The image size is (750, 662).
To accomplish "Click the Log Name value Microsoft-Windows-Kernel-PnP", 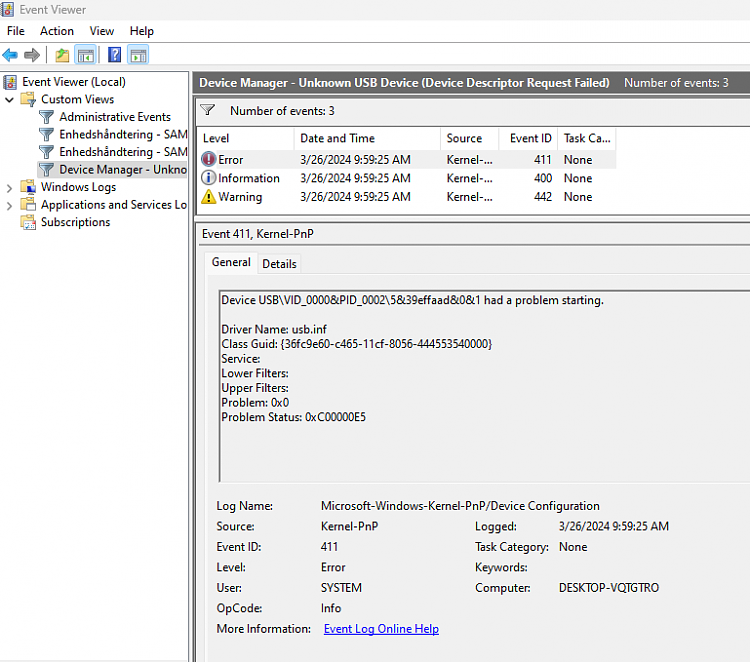I will 460,506.
